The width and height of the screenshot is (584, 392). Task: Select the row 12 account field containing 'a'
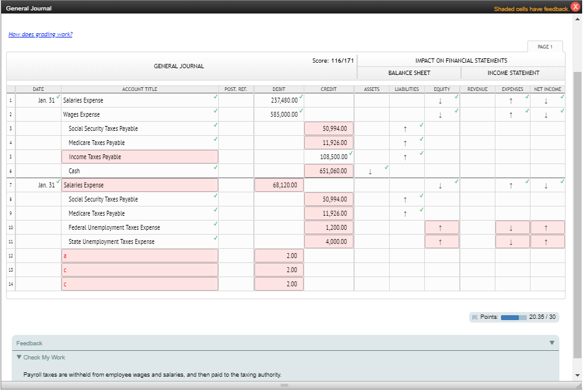(140, 256)
